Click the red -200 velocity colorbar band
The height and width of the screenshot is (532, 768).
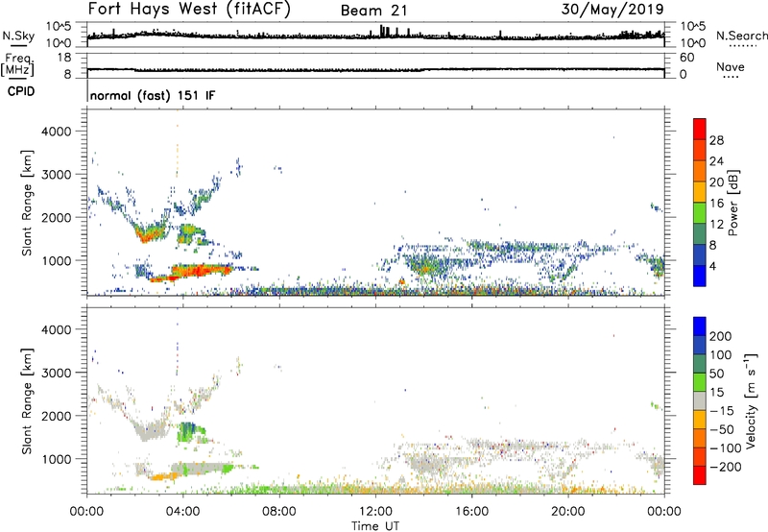700,475
